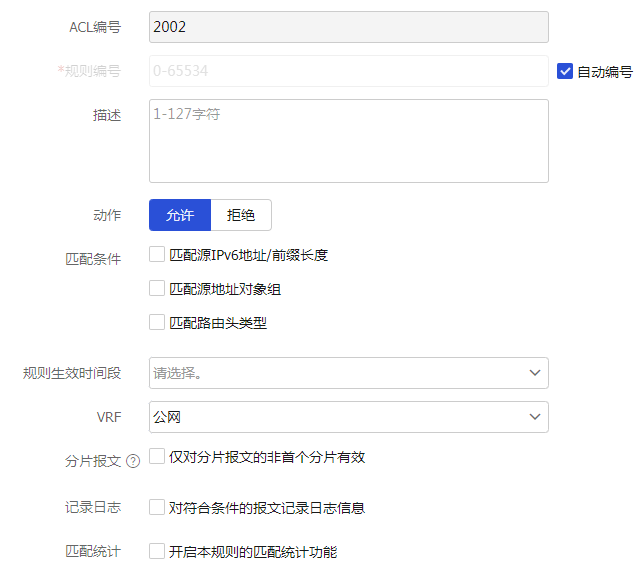Choose the 拒绝 action button
Screen dimensions: 636x572
(241, 215)
